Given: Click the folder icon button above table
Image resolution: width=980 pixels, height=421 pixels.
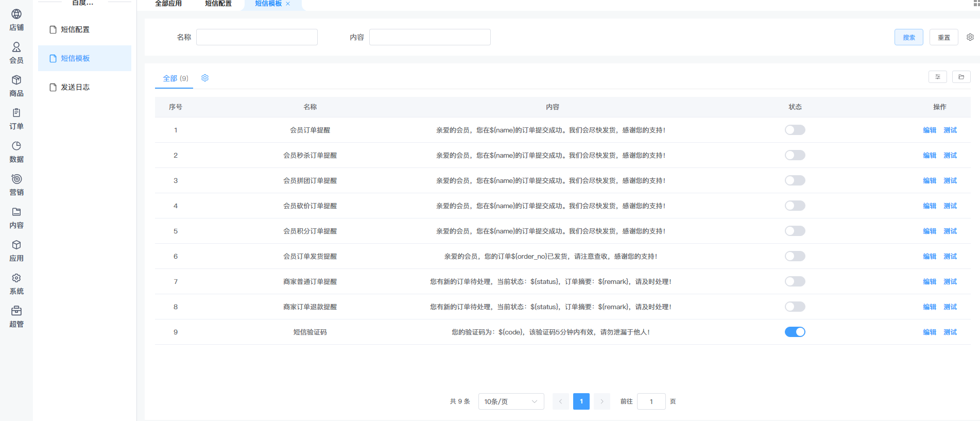Looking at the screenshot, I should (x=961, y=77).
